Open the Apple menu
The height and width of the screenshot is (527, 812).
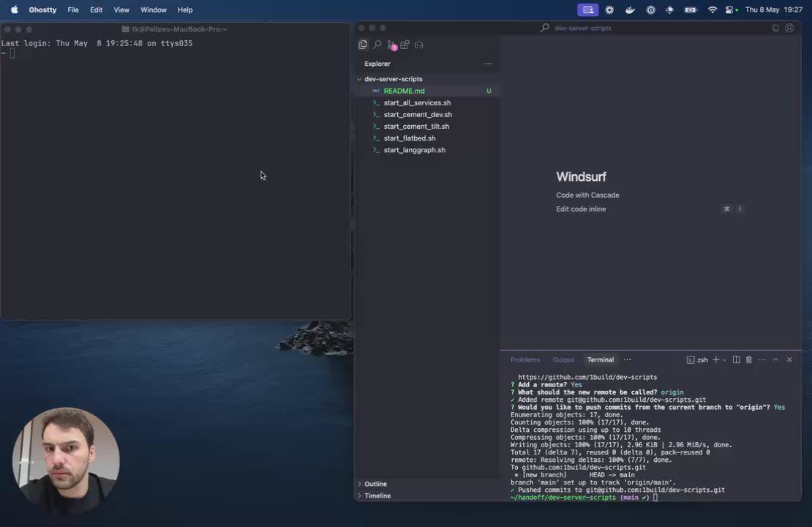click(15, 10)
